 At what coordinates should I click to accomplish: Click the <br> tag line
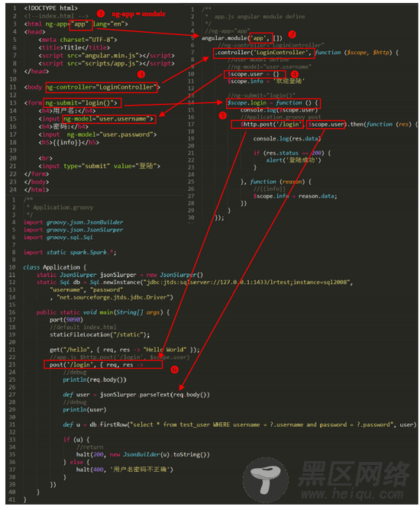45,158
